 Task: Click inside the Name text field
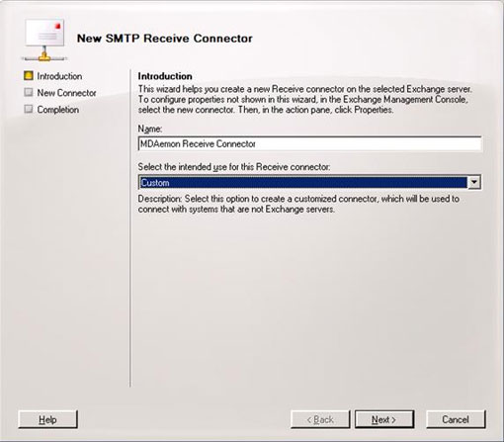pos(309,143)
